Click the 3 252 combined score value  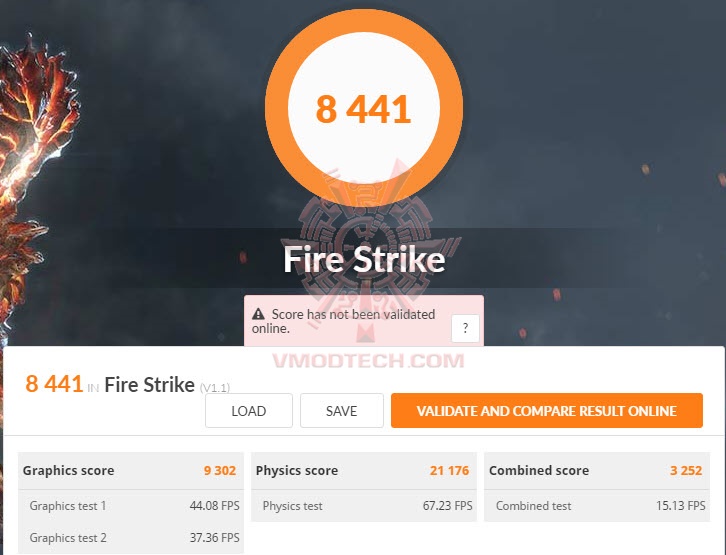click(686, 471)
